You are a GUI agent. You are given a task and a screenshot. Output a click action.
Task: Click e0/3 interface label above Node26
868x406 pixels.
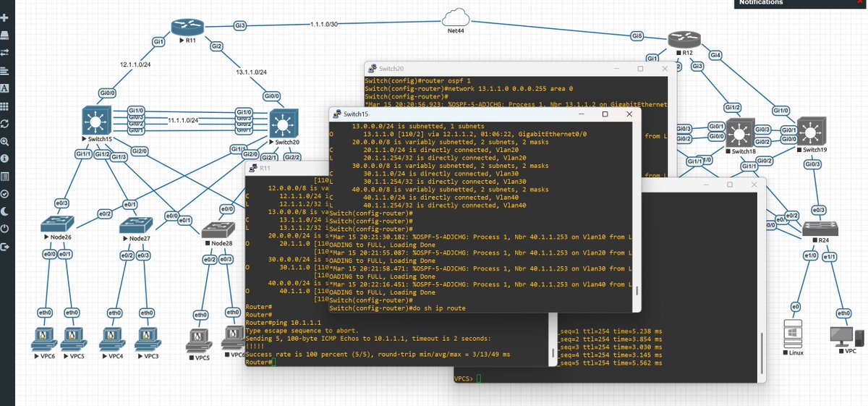(61, 203)
